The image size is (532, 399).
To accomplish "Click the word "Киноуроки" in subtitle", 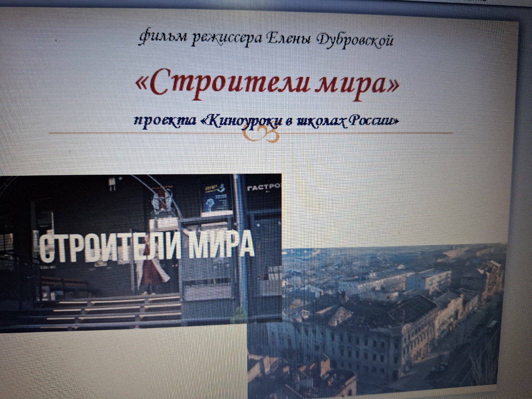I will [x=243, y=121].
